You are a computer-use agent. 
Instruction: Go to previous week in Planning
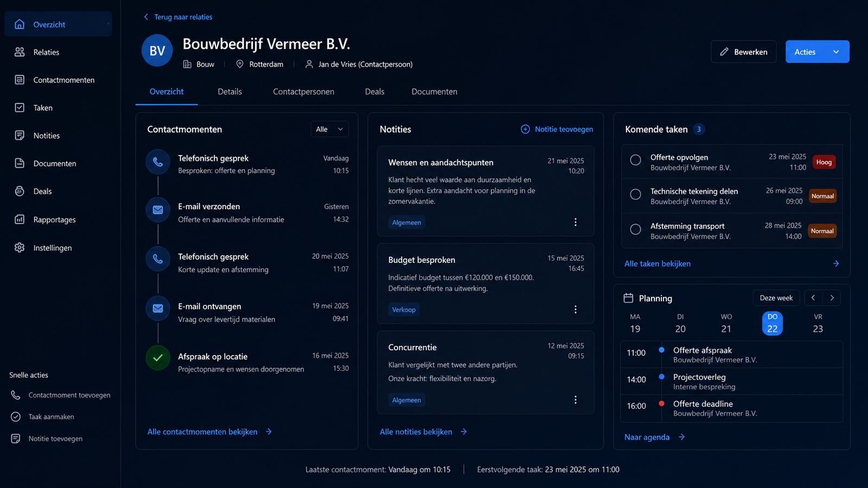coord(813,298)
